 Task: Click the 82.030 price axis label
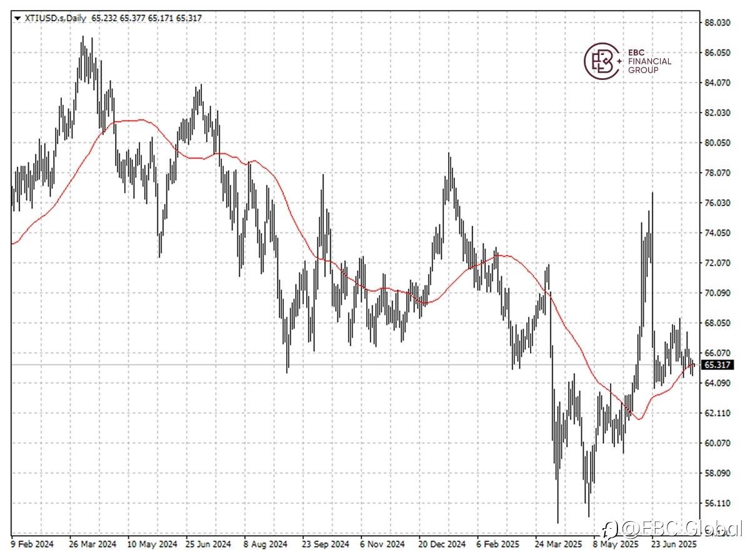coord(717,112)
